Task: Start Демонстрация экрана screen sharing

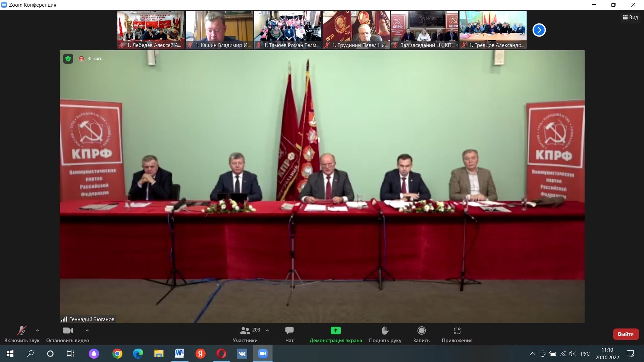Action: point(336,335)
